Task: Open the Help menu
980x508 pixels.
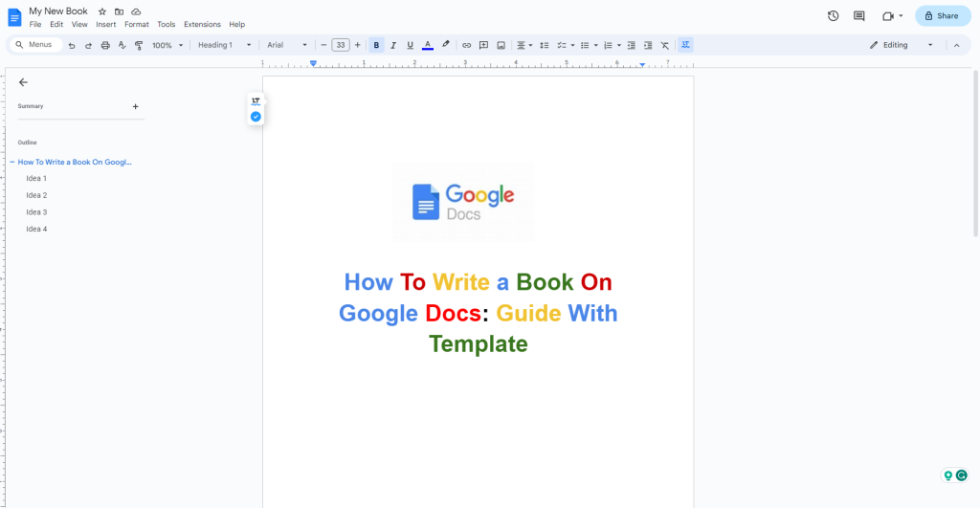Action: 237,24
